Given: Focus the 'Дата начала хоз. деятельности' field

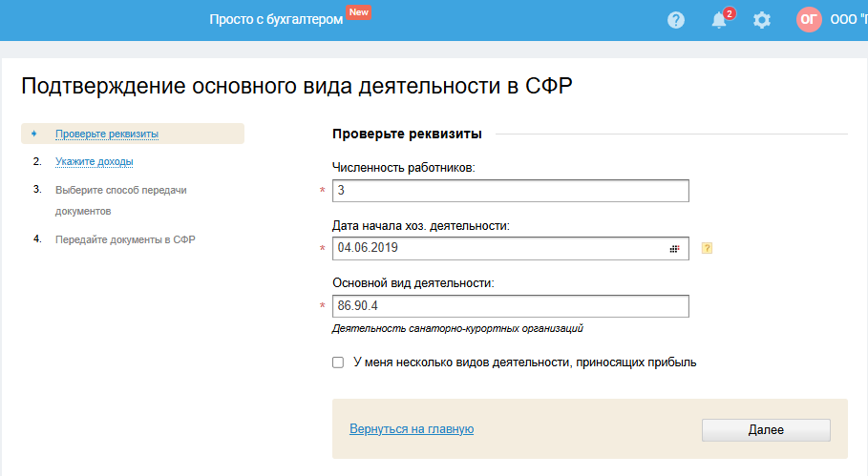Looking at the screenshot, I should [x=497, y=248].
